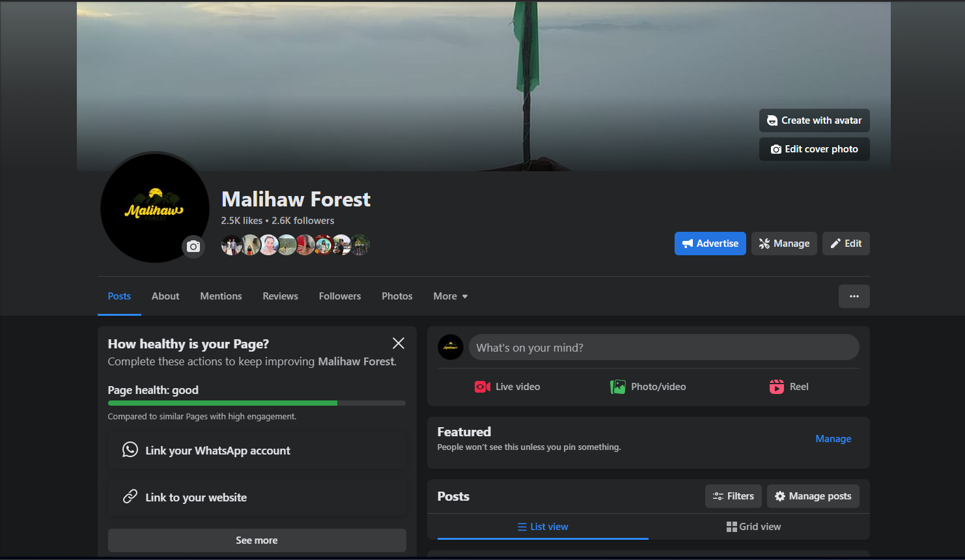
Task: Create a Reel
Action: (789, 387)
